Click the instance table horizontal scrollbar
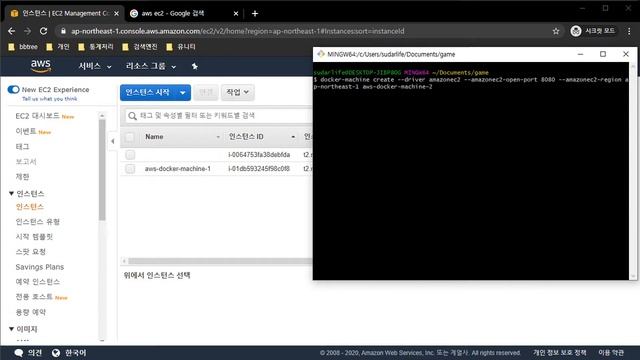Viewport: 640px width, 360px height. (220, 261)
